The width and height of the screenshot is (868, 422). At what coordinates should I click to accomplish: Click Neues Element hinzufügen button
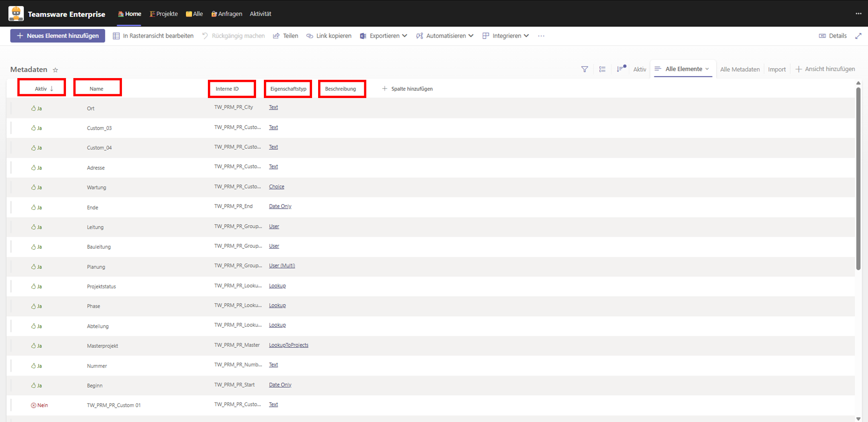coord(58,36)
